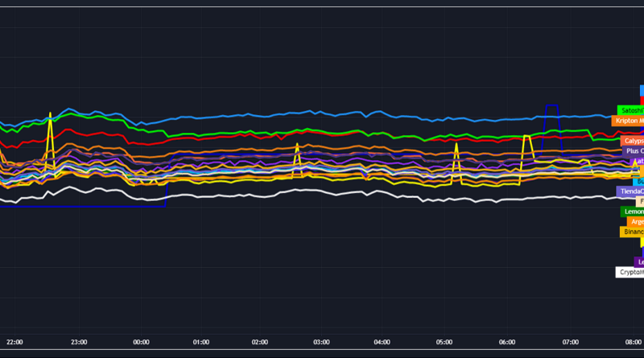
Task: Click the dark blue rectangular spike near 07:00
Action: pyautogui.click(x=551, y=105)
